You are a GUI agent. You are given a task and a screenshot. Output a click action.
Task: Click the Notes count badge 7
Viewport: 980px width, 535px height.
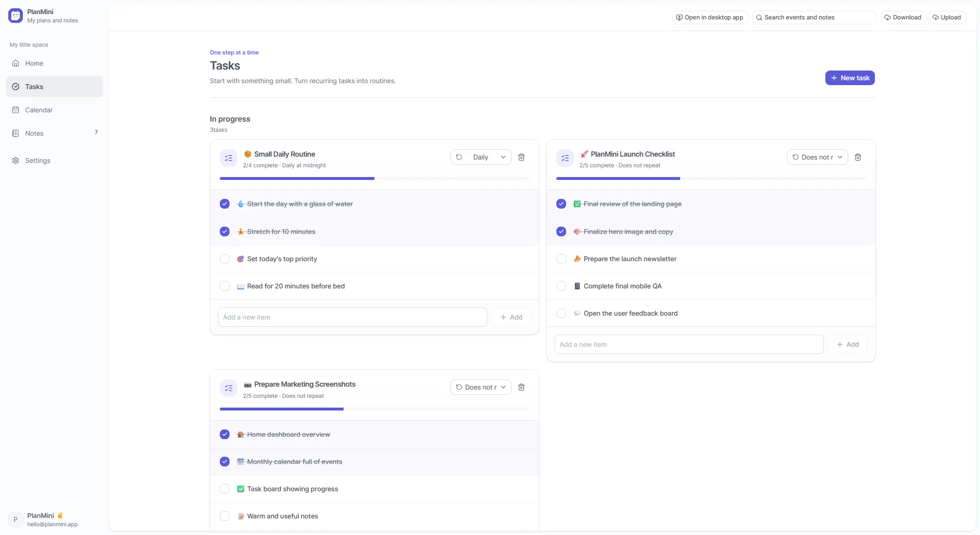96,132
